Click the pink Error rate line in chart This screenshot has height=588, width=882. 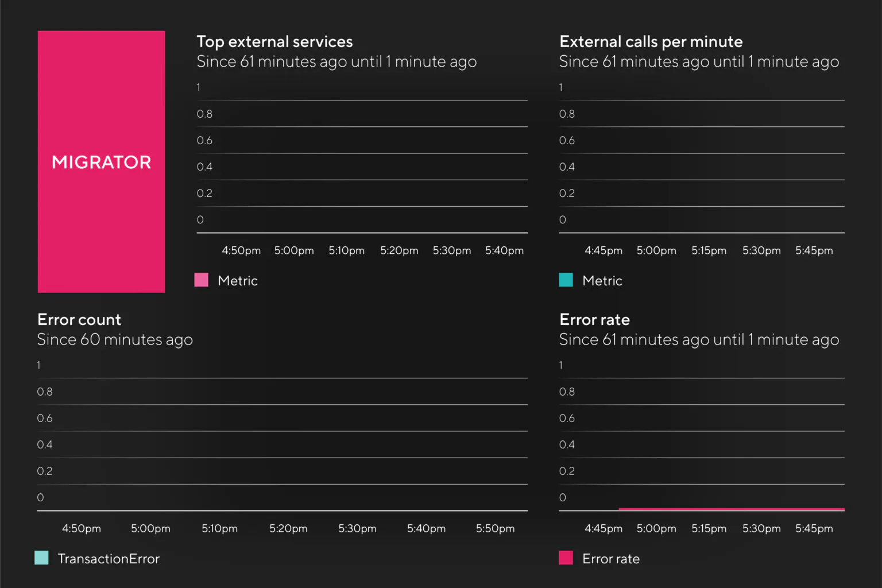[730, 509]
